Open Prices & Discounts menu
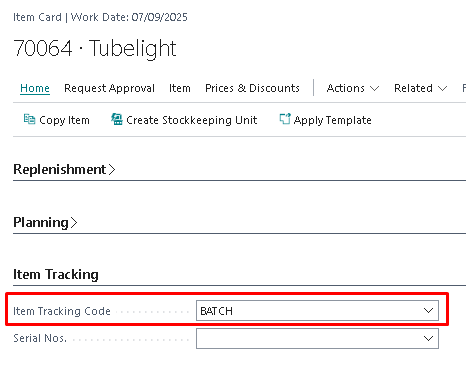This screenshot has width=466, height=378. pyautogui.click(x=252, y=88)
